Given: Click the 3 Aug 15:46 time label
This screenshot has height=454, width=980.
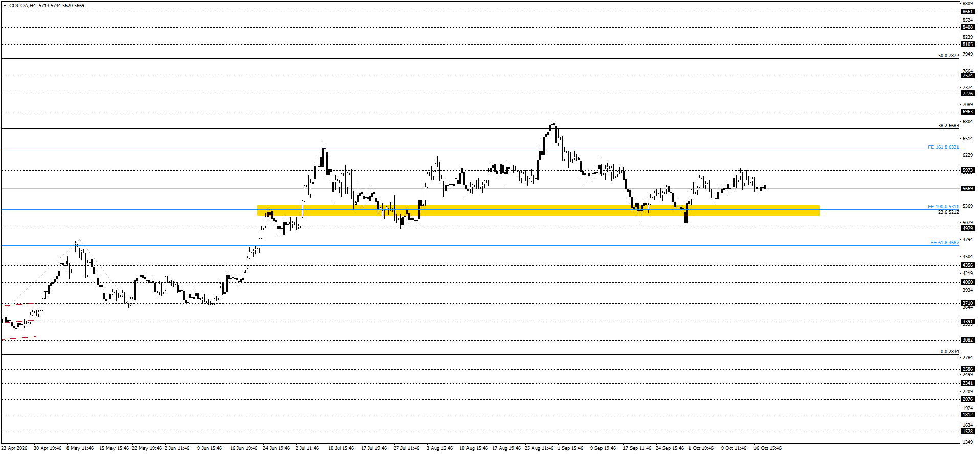Looking at the screenshot, I should 440,448.
